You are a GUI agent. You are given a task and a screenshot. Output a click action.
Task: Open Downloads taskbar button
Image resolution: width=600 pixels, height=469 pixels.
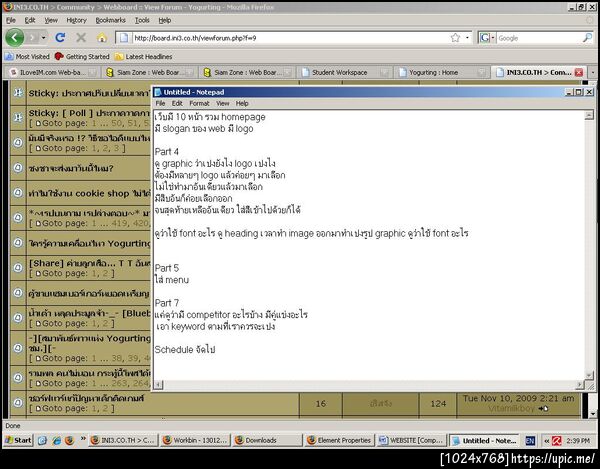pyautogui.click(x=267, y=440)
